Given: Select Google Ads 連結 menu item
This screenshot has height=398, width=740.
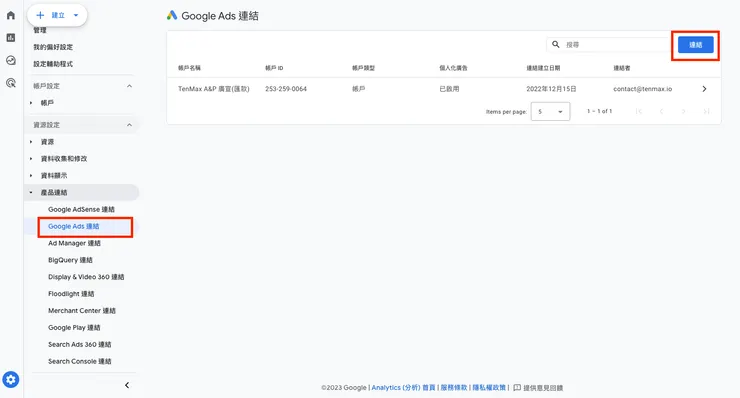Looking at the screenshot, I should 74,226.
